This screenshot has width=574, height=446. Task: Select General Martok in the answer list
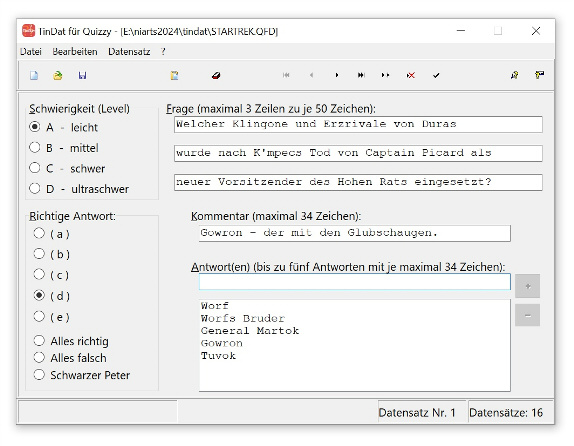[250, 331]
